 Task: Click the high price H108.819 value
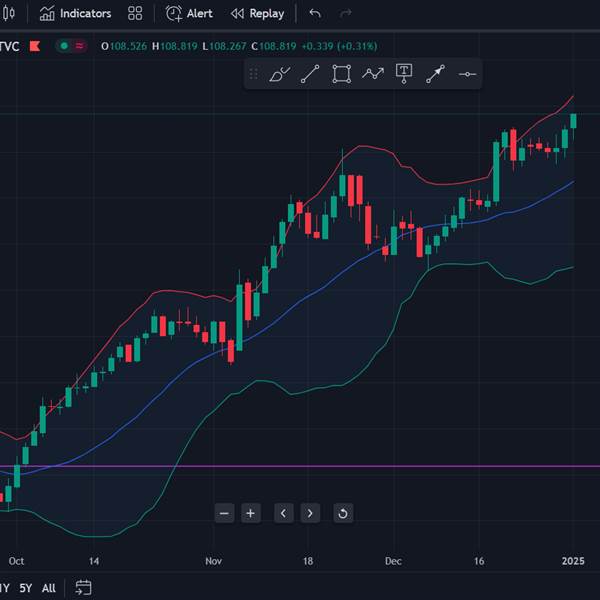175,46
